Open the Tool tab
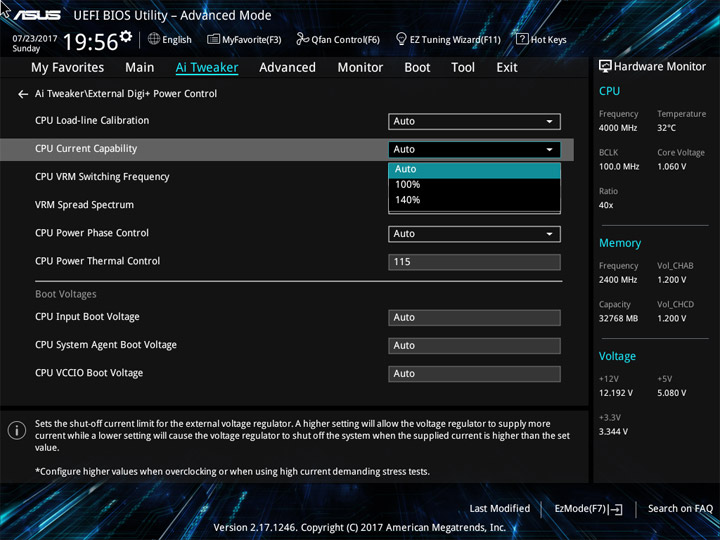This screenshot has height=540, width=720. (x=463, y=68)
